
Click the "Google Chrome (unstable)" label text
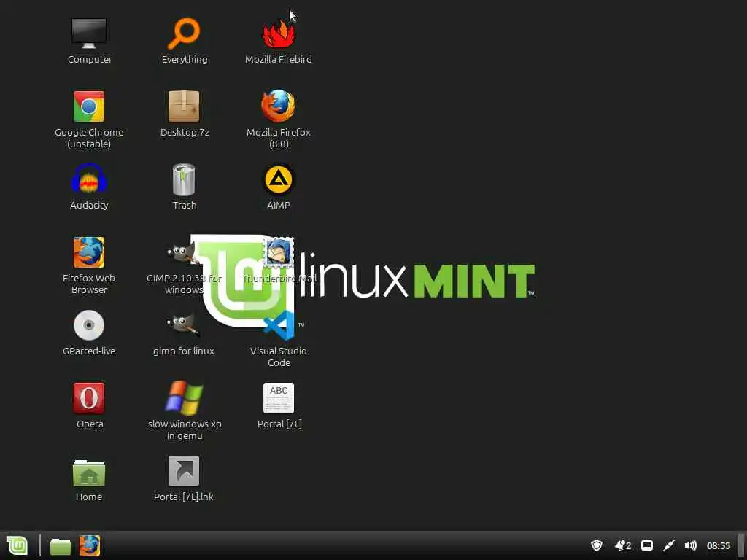[89, 138]
